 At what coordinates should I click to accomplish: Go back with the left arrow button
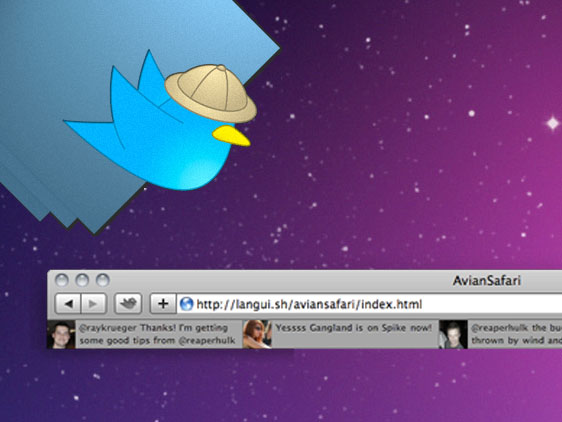coord(68,304)
